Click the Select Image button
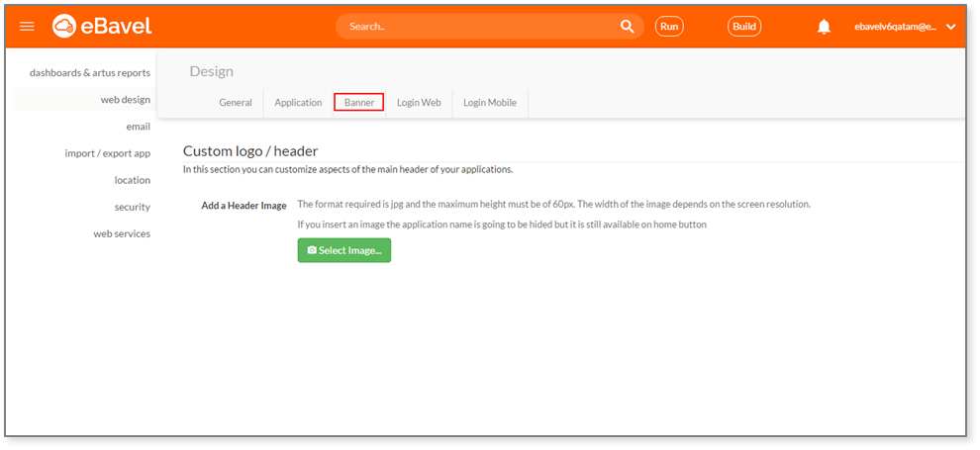 [344, 250]
